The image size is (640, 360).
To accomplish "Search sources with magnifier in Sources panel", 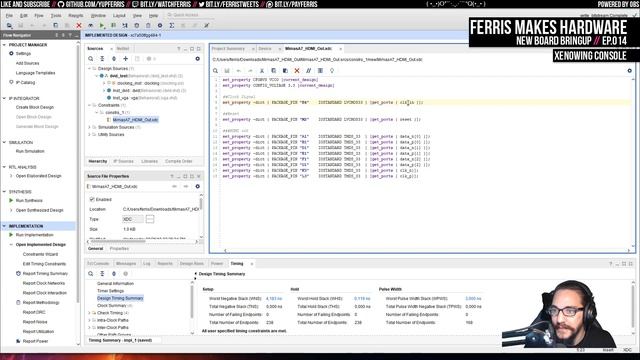I will coord(91,59).
